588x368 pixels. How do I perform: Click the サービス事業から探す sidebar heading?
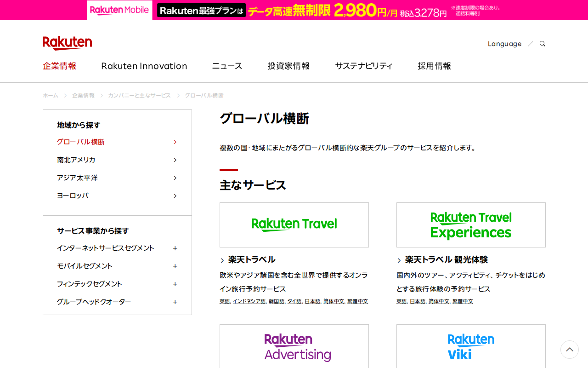tap(93, 231)
